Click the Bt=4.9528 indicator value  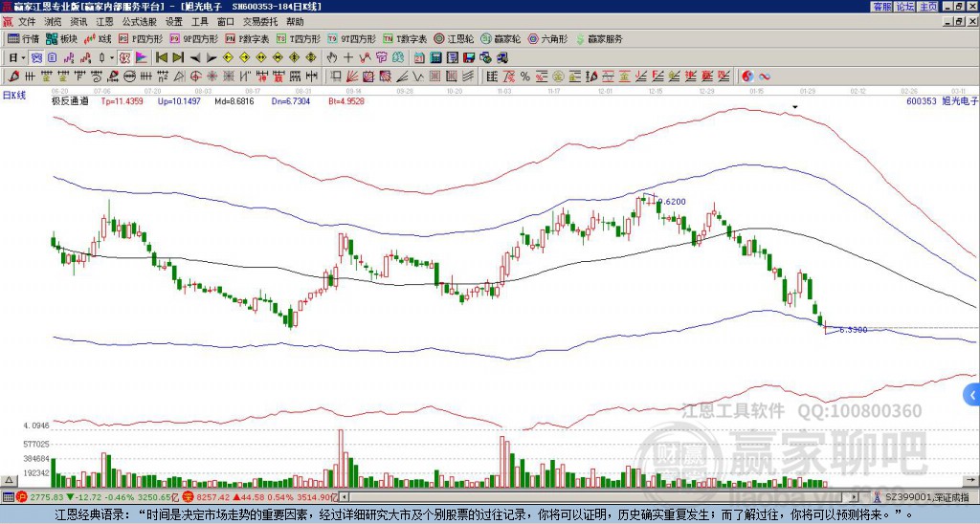[346, 100]
